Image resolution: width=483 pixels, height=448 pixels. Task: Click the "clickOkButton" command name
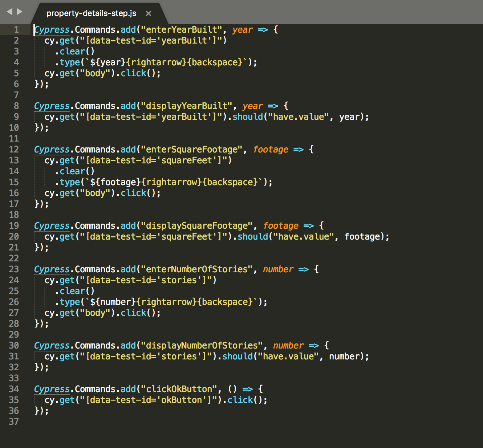179,389
